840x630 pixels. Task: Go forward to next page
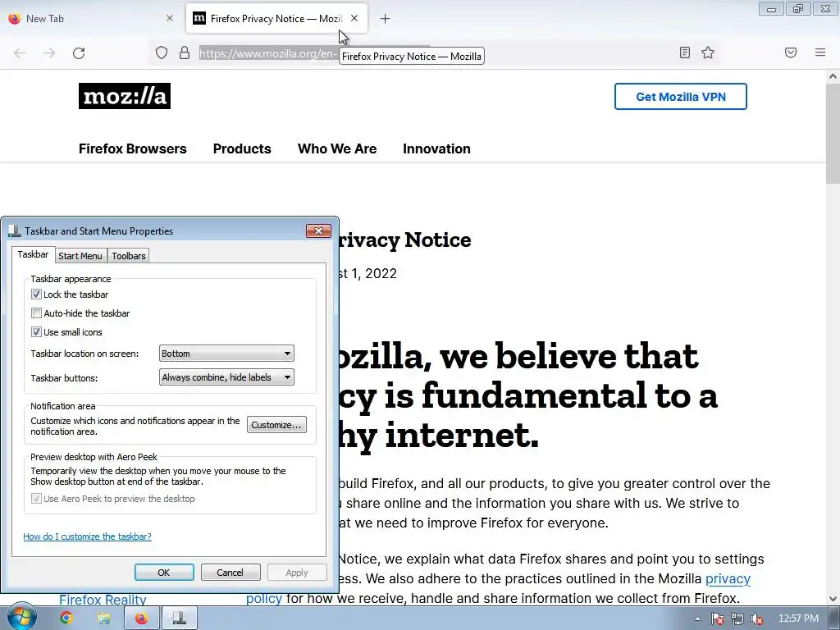click(49, 53)
